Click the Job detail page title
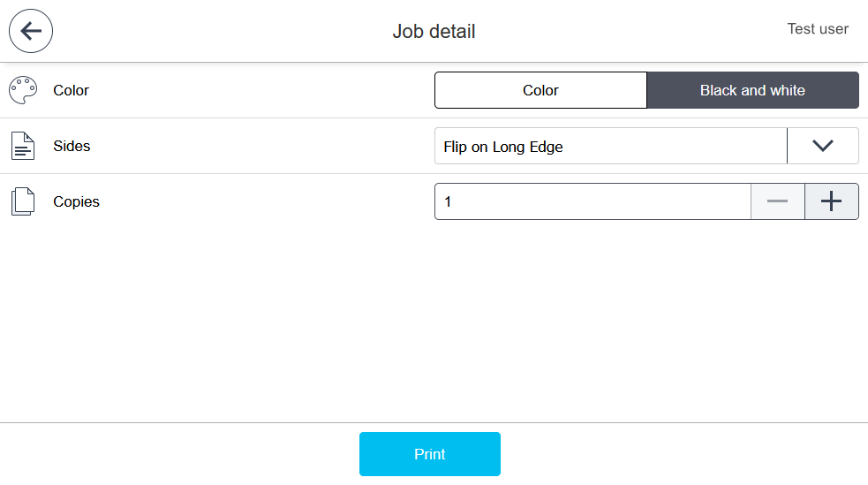 click(x=434, y=32)
